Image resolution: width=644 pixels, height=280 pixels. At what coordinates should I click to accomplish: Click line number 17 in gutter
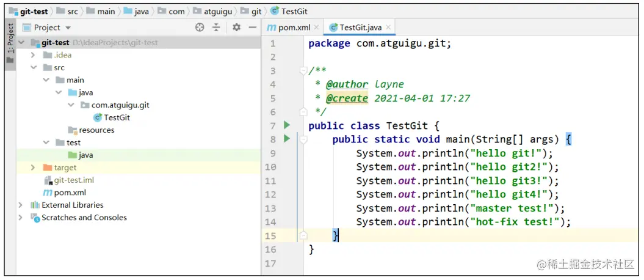[270, 263]
